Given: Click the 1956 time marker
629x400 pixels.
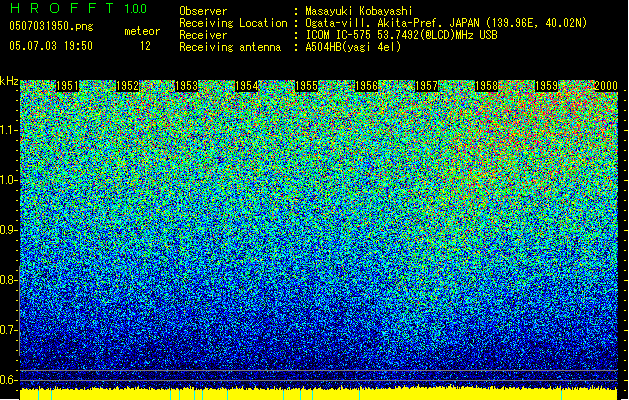Looking at the screenshot, I should 366,86.
